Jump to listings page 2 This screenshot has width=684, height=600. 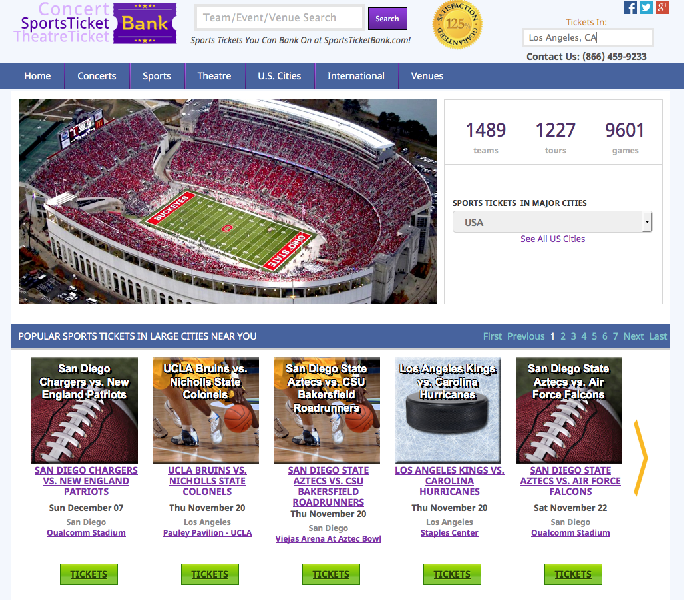[x=563, y=336]
